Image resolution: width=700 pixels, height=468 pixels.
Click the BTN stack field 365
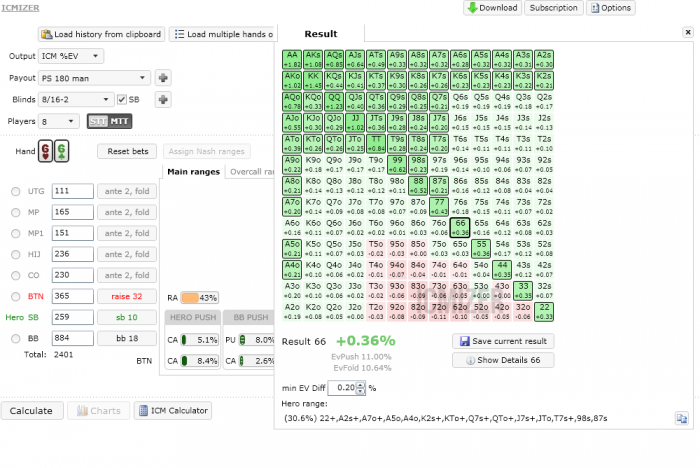pos(72,296)
